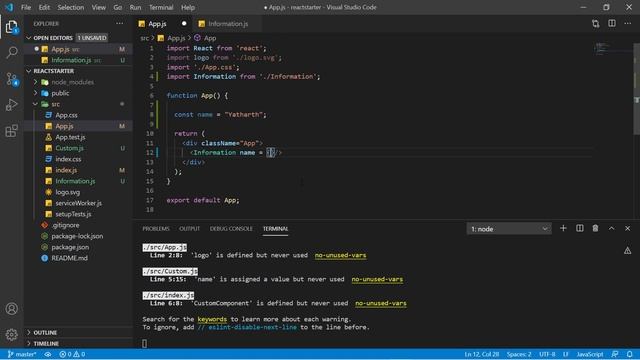Open serviceWorker.js in the file tree

[78, 203]
